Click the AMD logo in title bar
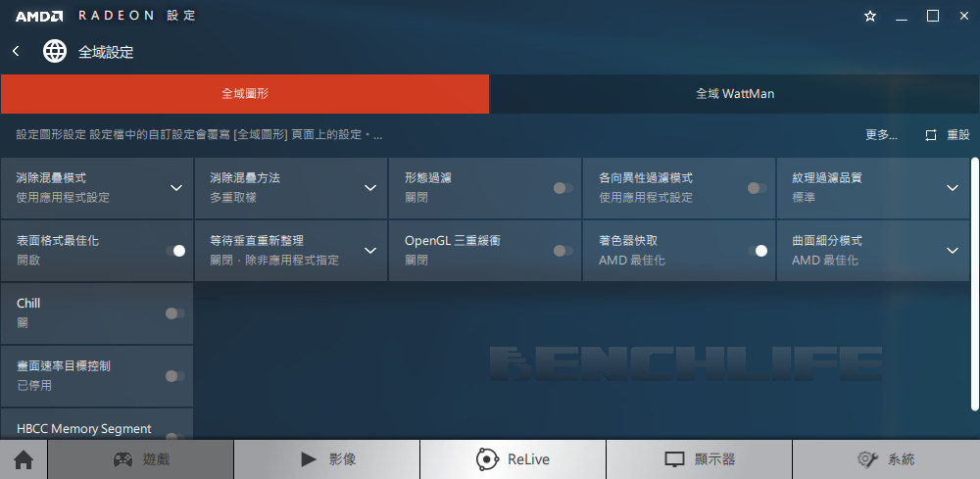980x479 pixels. 39,17
